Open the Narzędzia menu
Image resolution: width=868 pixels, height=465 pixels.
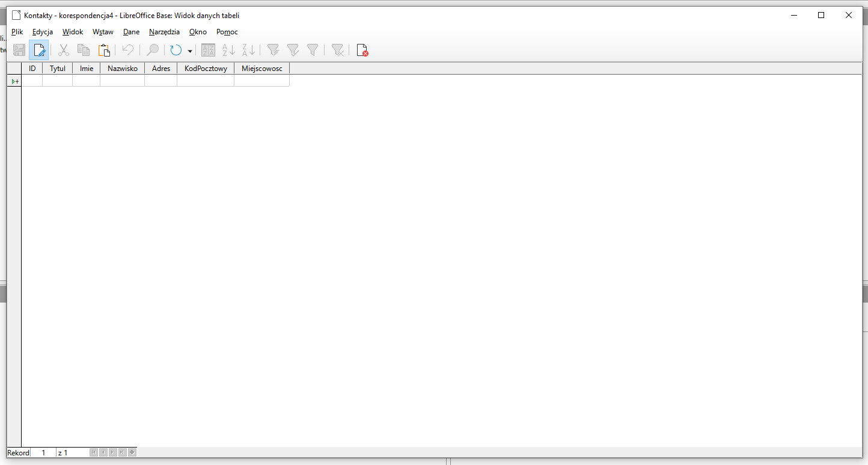[164, 32]
